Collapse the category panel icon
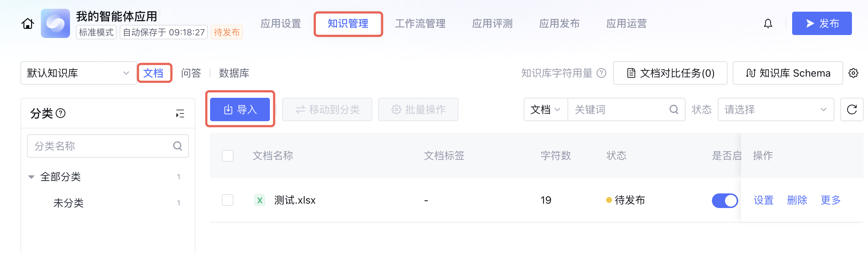Image resolution: width=868 pixels, height=254 pixels. point(180,113)
